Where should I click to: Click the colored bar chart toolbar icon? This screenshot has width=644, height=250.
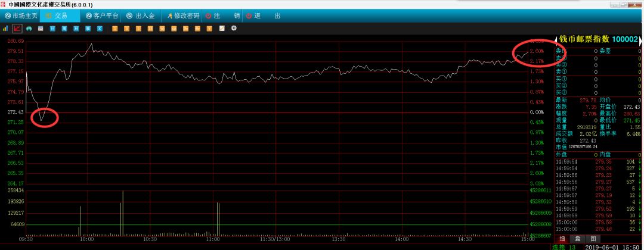pyautogui.click(x=5, y=29)
